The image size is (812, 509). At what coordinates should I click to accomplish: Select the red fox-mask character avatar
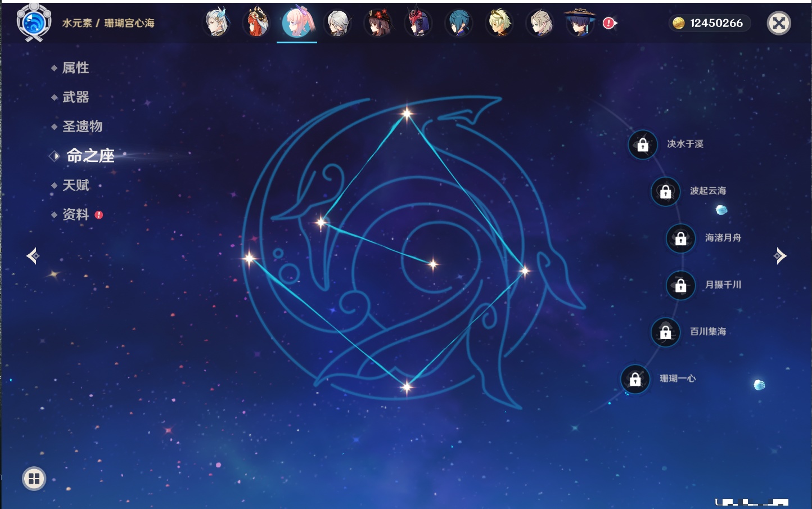[257, 22]
